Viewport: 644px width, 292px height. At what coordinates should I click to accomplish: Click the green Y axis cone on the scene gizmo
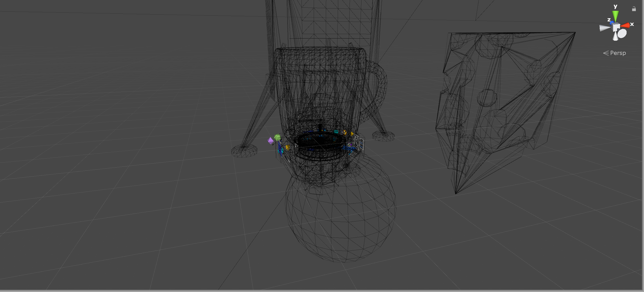point(615,15)
